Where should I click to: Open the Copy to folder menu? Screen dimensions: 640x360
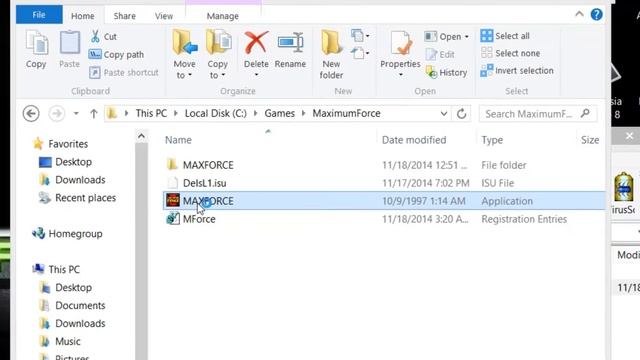(x=218, y=55)
